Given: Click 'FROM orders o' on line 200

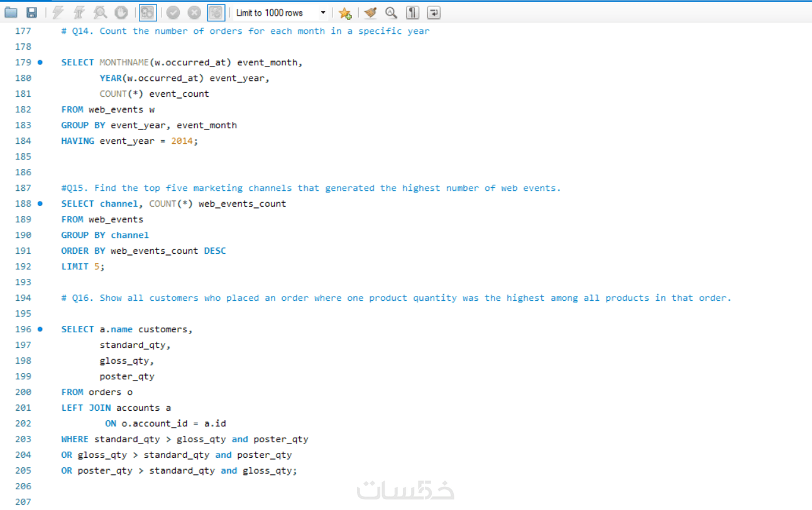Looking at the screenshot, I should [x=97, y=392].
